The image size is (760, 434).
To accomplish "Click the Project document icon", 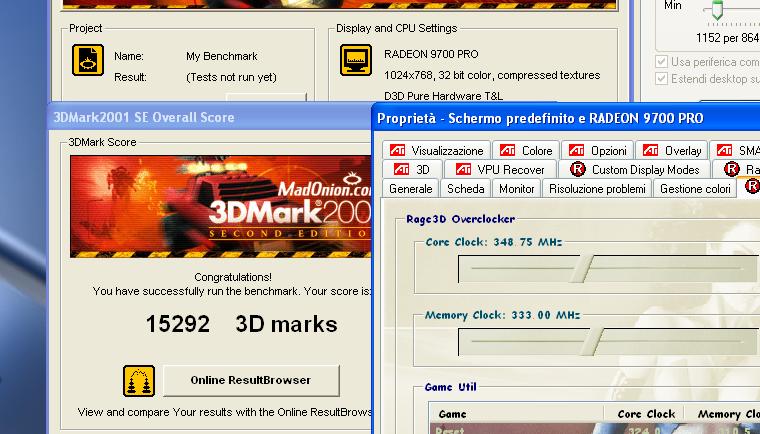I will click(88, 60).
